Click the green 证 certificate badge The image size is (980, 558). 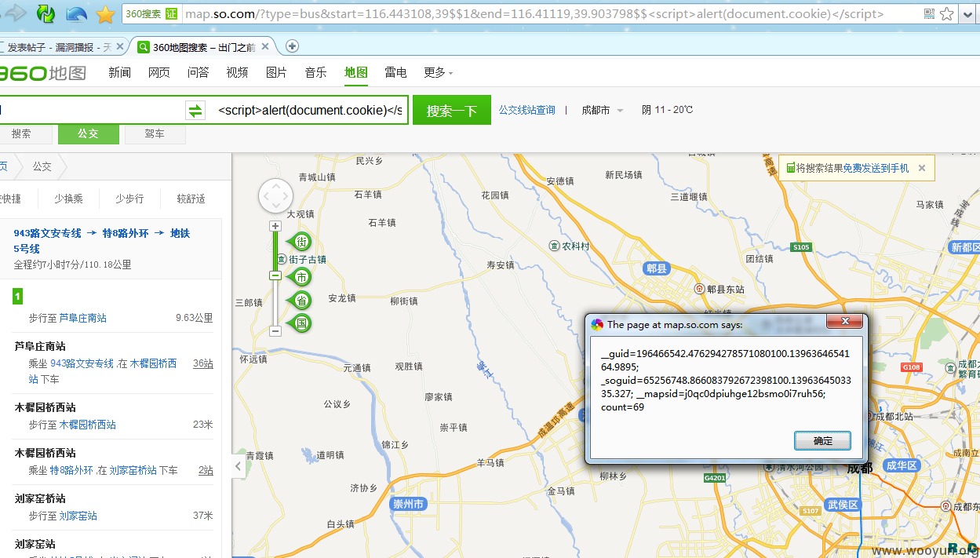point(172,13)
